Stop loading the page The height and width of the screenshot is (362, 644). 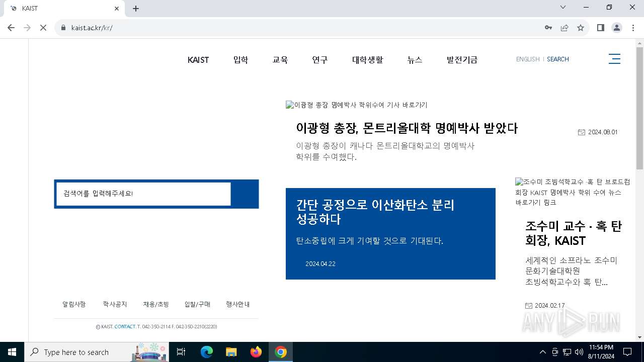pyautogui.click(x=43, y=28)
